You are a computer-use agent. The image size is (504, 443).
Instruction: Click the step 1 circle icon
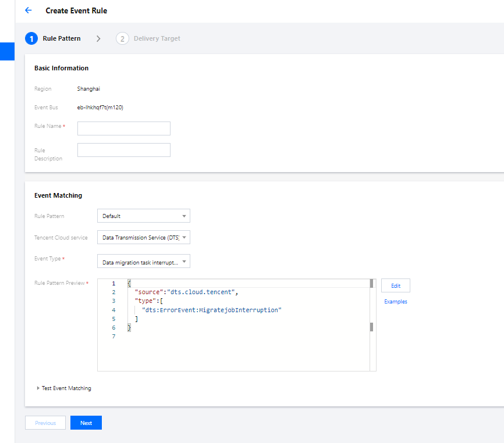click(x=31, y=38)
